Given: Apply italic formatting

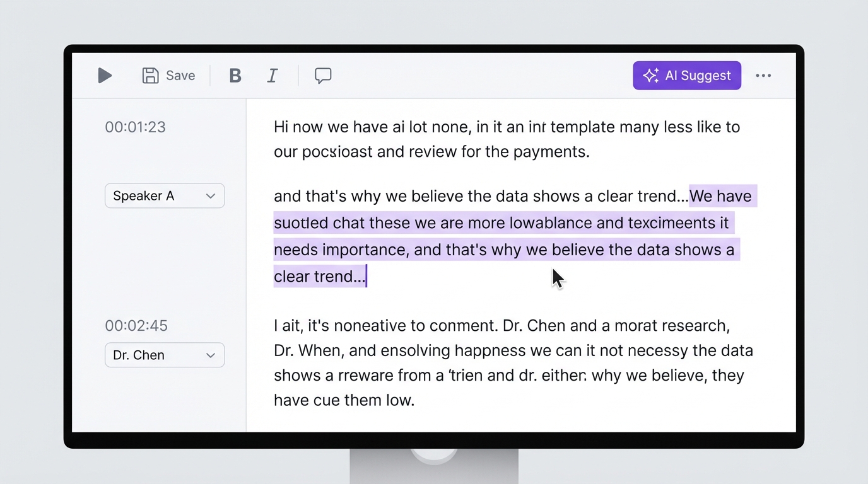Looking at the screenshot, I should pos(273,75).
